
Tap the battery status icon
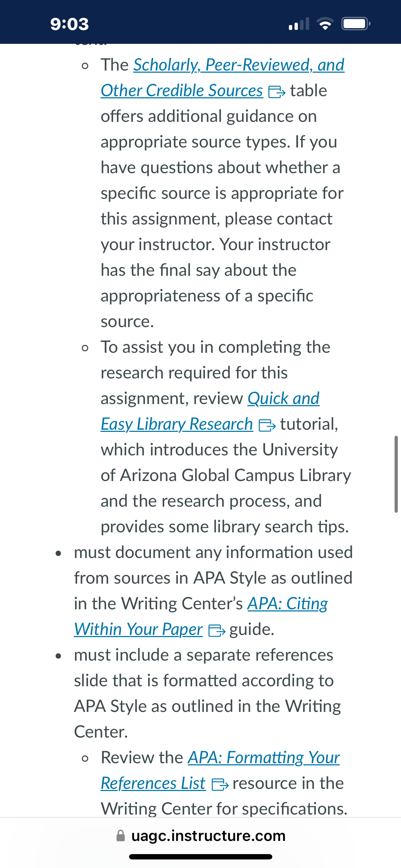356,24
